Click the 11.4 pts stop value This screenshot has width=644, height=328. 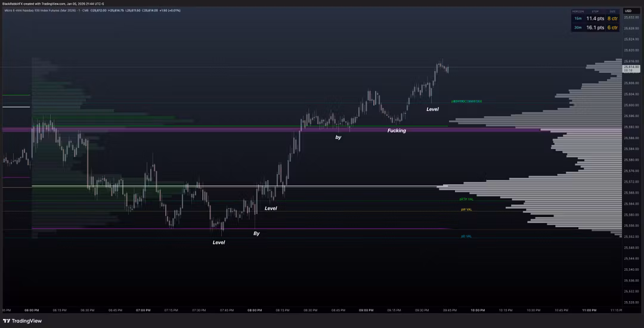595,18
